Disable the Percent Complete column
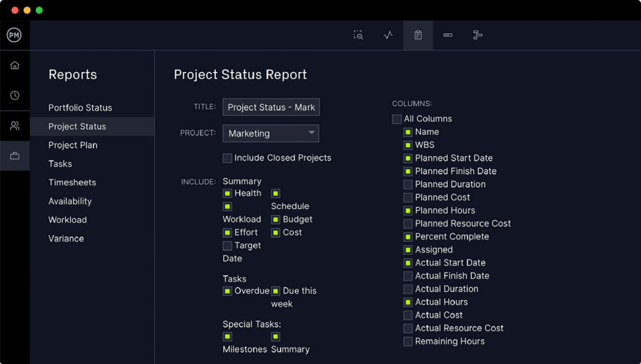This screenshot has height=364, width=641. (x=407, y=236)
